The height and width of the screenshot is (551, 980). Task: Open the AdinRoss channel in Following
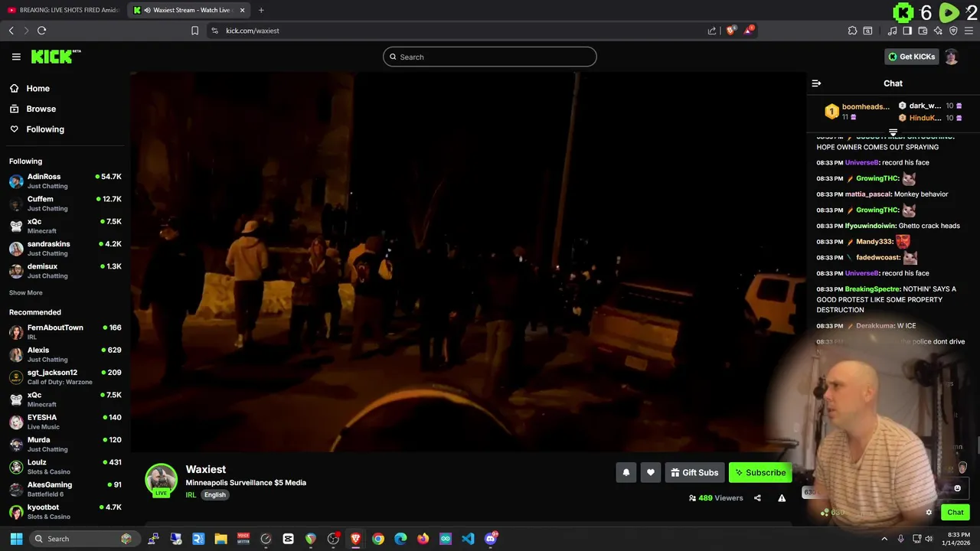point(65,181)
